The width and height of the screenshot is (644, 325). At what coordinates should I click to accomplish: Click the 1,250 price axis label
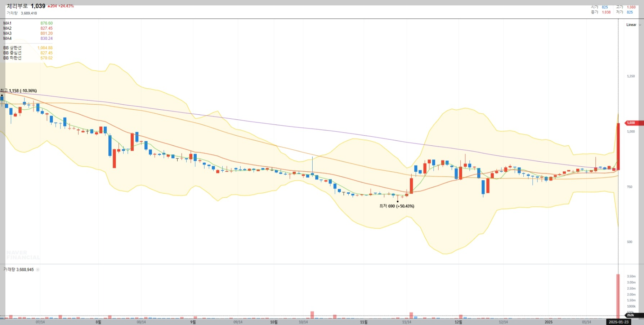tap(631, 76)
